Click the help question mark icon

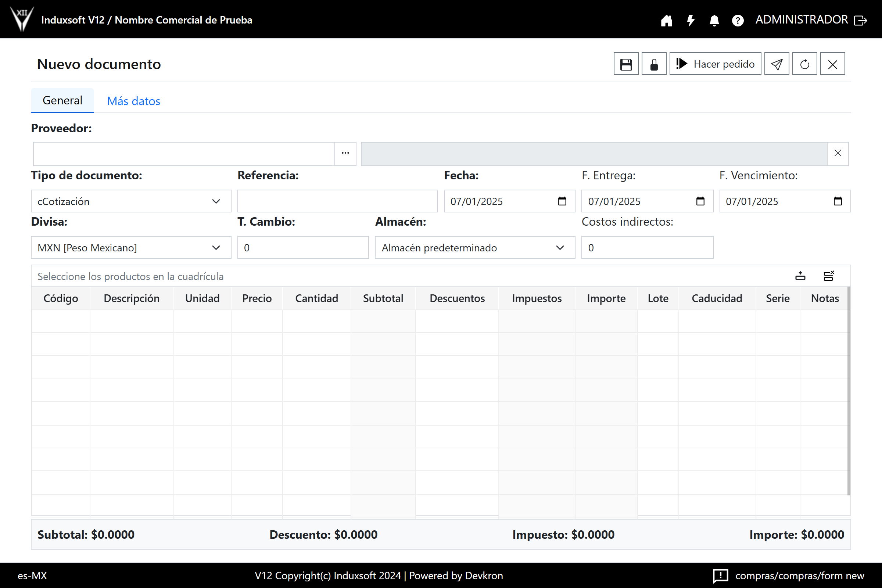click(x=738, y=20)
